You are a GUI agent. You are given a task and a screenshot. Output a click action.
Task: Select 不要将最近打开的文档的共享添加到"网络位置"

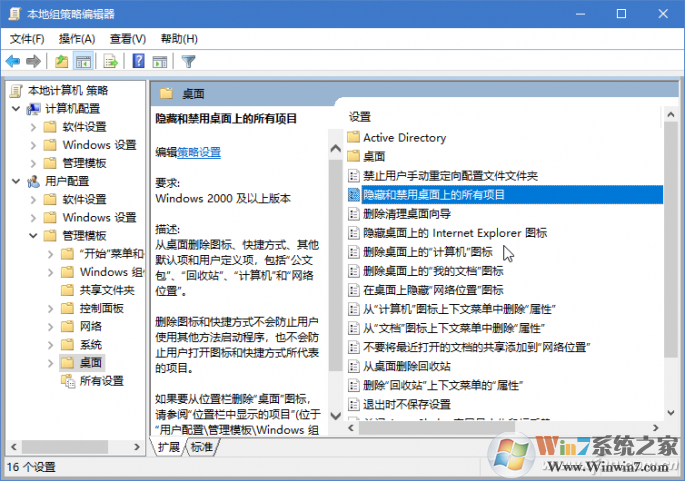point(477,347)
